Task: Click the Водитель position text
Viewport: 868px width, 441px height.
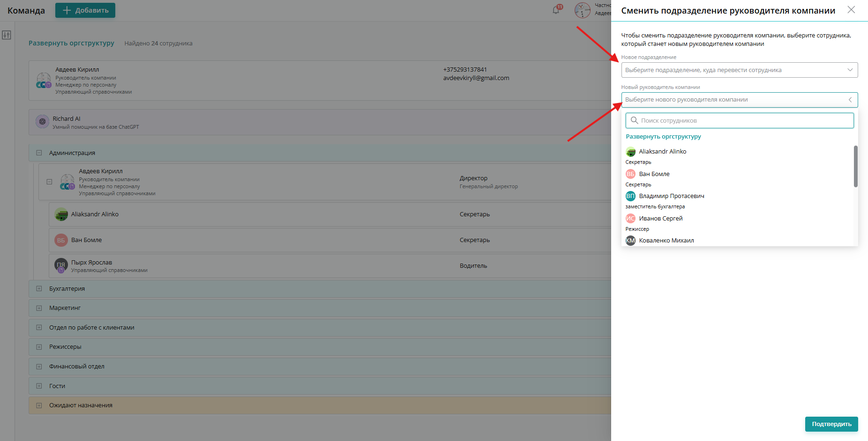Action: (x=473, y=266)
